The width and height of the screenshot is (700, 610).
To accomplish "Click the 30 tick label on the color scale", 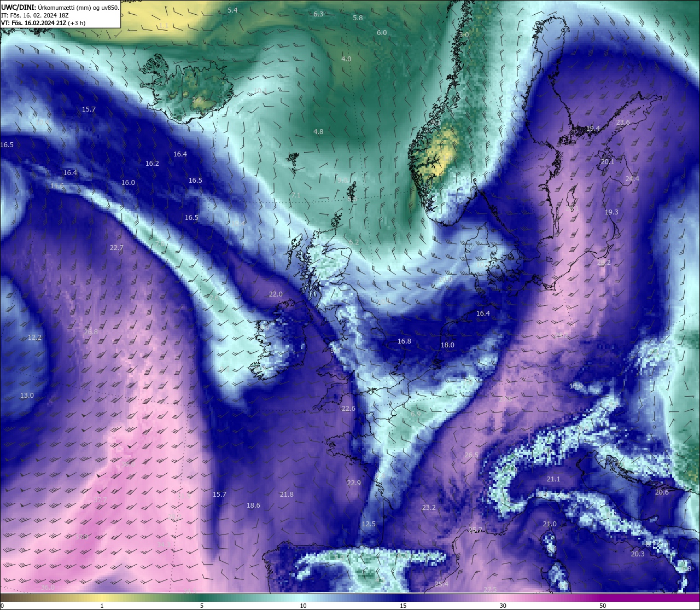I will [x=503, y=606].
